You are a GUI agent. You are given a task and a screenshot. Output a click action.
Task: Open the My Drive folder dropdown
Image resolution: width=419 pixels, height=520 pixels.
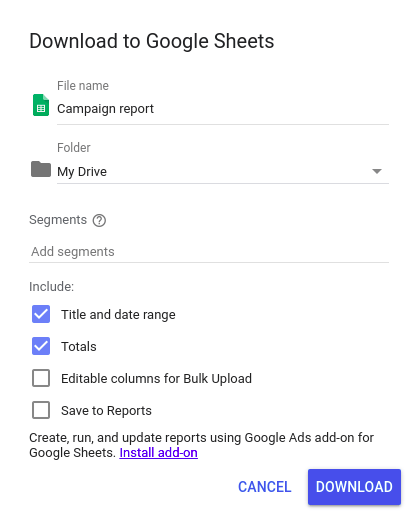click(x=223, y=172)
